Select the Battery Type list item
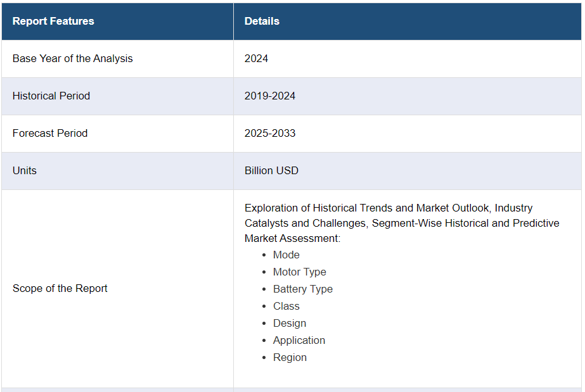 coord(302,289)
